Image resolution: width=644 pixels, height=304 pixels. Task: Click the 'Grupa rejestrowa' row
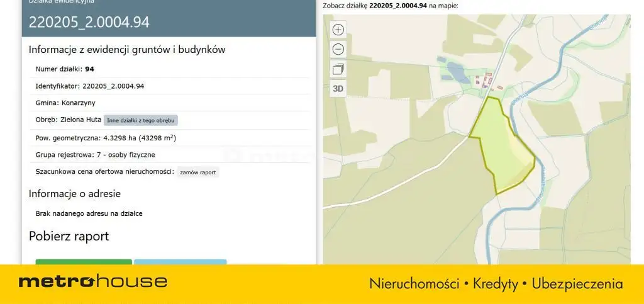click(x=96, y=154)
